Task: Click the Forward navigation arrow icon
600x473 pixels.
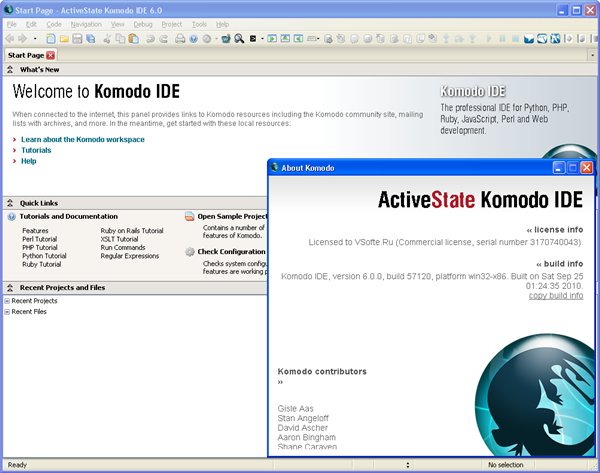Action: click(23, 39)
